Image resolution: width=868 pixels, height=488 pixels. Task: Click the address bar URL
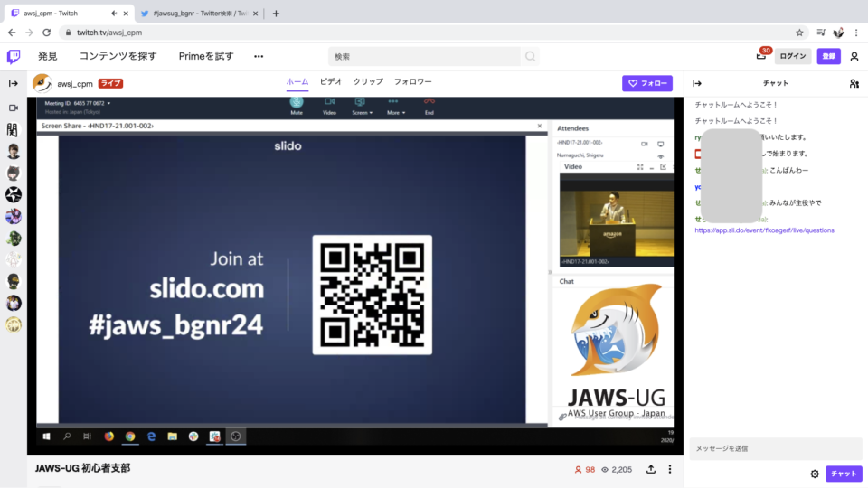pos(109,33)
